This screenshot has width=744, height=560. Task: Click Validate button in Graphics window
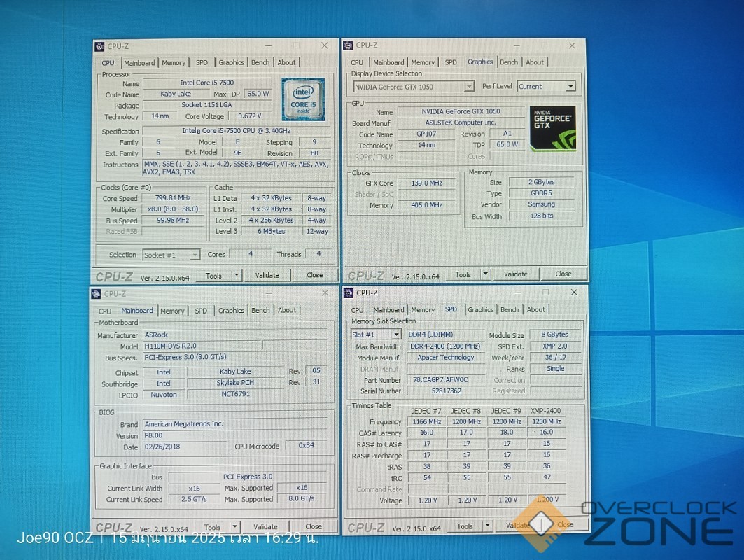coord(515,274)
